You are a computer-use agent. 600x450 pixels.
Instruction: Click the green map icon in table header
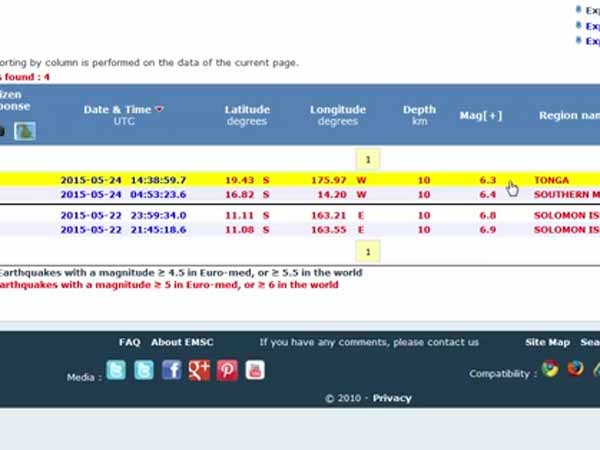pyautogui.click(x=24, y=131)
